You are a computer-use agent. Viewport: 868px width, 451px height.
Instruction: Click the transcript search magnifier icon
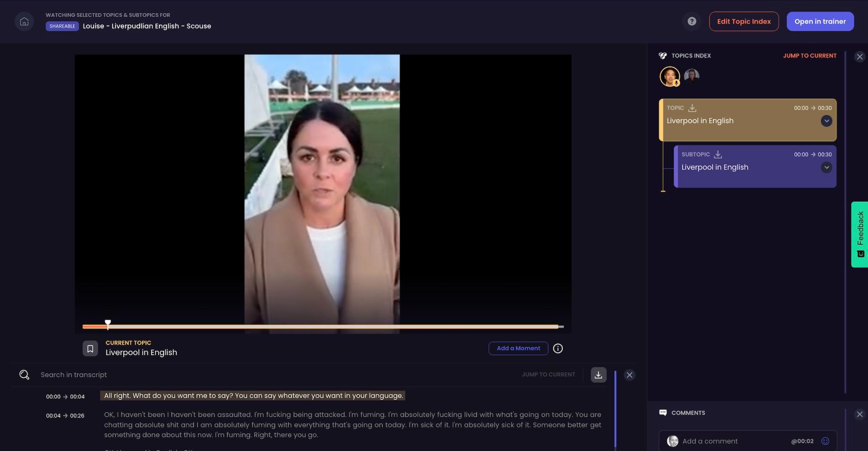[24, 375]
